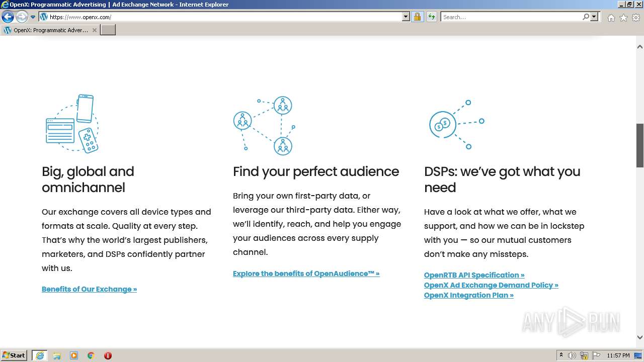Open the Tools gear icon
This screenshot has height=362, width=644.
(636, 18)
